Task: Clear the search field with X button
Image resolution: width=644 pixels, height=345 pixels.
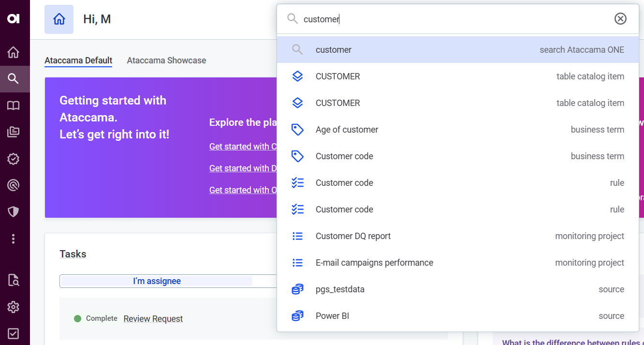Action: click(x=620, y=19)
